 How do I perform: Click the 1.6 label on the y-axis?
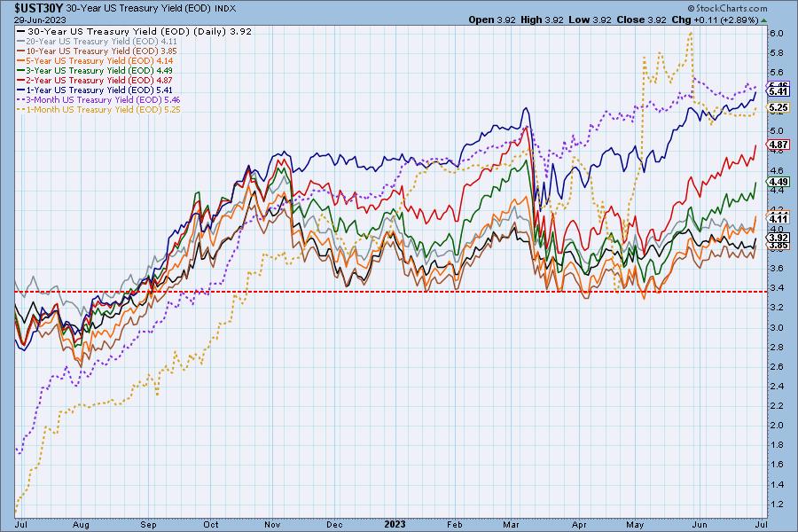[x=776, y=465]
